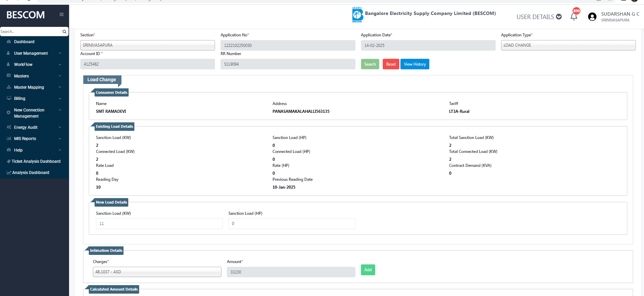Click the BESCOM company logo
This screenshot has width=644, height=296.
pyautogui.click(x=358, y=15)
